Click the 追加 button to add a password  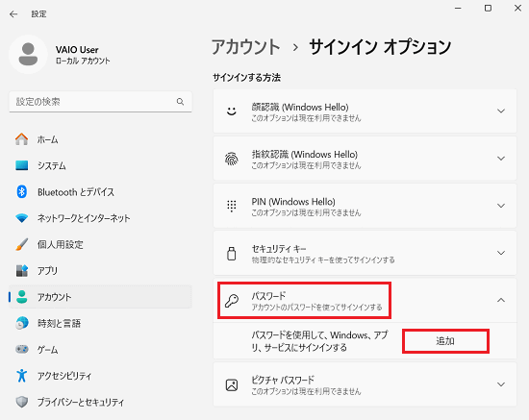click(445, 341)
